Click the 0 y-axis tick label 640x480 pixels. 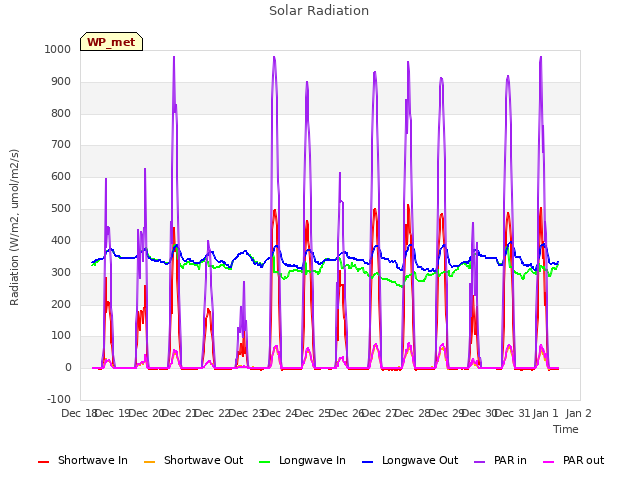(68, 368)
